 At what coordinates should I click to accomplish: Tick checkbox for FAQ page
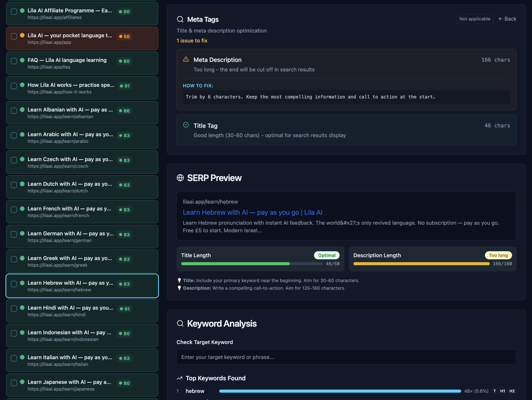pyautogui.click(x=14, y=61)
